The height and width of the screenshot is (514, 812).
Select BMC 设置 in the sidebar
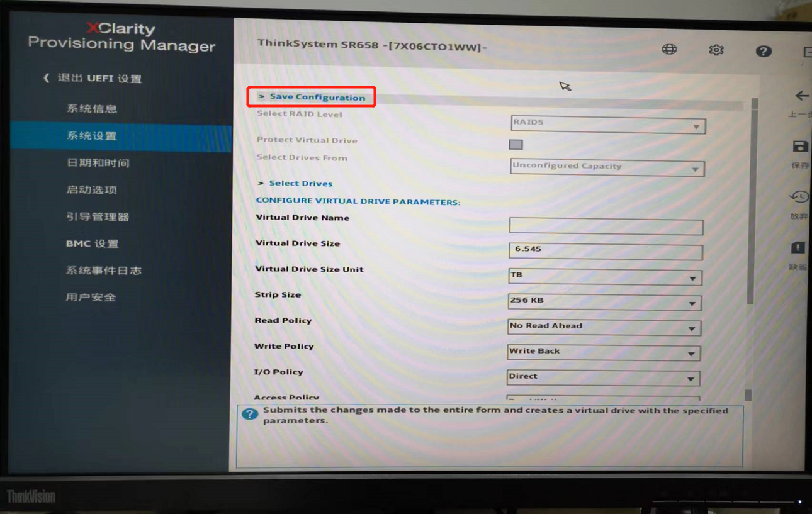pyautogui.click(x=93, y=244)
